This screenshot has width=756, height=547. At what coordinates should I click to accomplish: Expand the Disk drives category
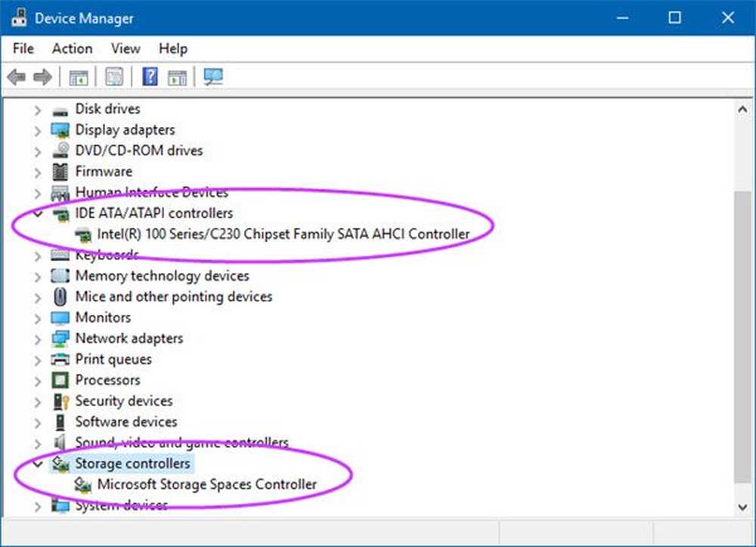(x=38, y=109)
